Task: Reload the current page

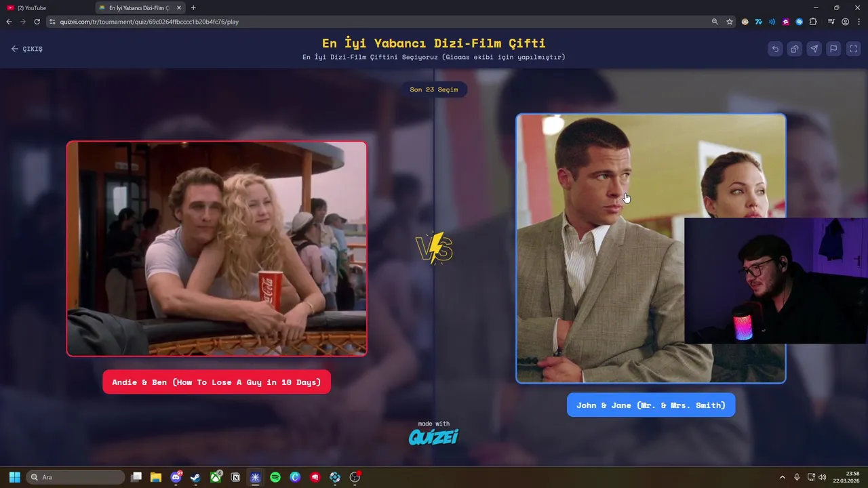Action: click(37, 22)
